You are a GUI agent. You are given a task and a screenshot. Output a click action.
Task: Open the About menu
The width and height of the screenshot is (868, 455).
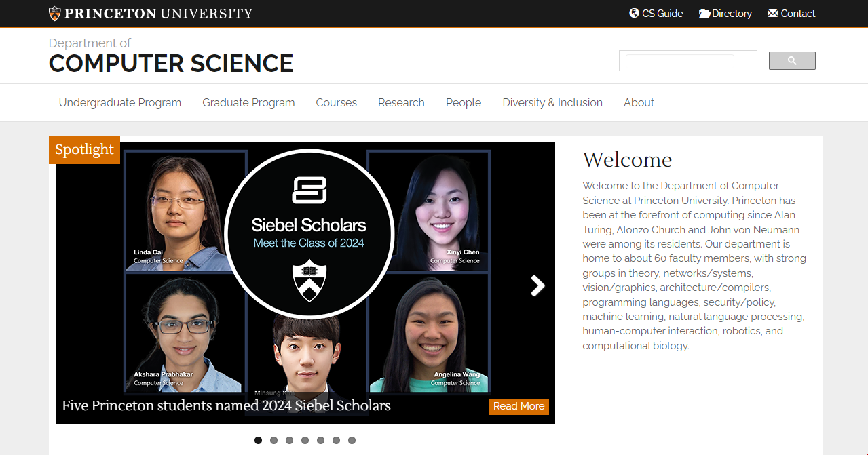(639, 102)
